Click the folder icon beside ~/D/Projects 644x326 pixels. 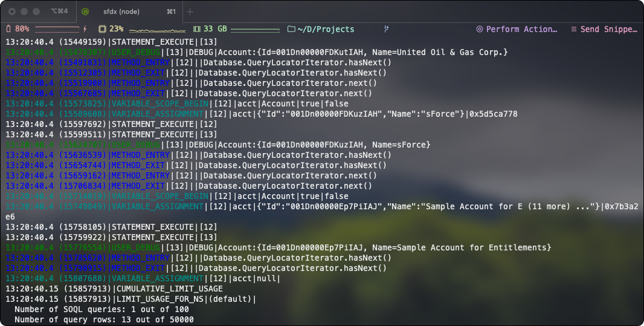point(291,29)
